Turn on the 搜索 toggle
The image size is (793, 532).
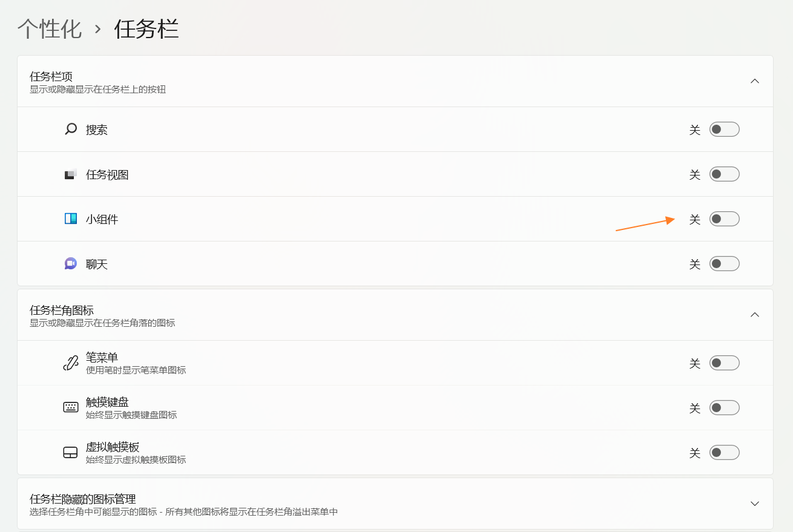coord(725,129)
